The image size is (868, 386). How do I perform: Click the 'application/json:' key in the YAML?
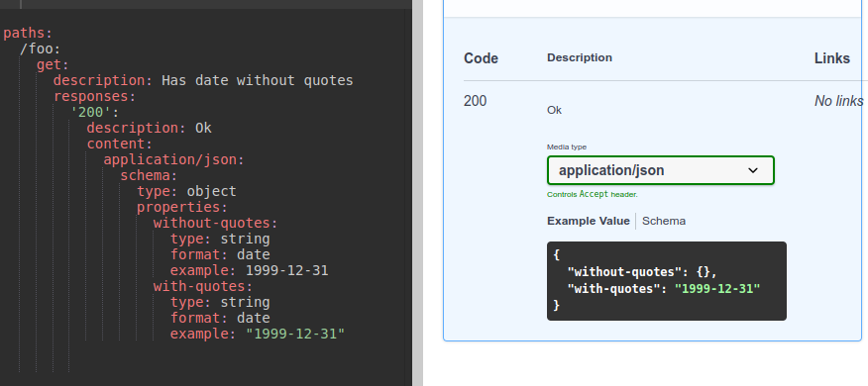coord(173,159)
